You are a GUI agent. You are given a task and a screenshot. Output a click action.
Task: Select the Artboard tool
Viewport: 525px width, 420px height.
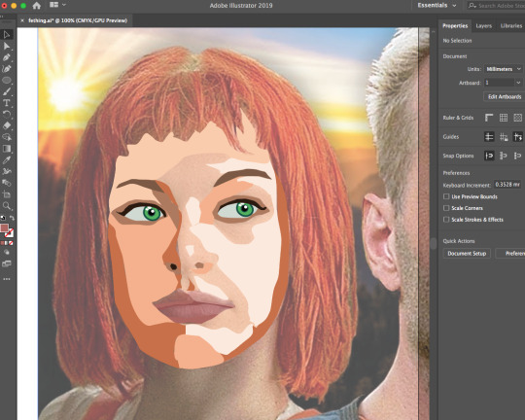pyautogui.click(x=7, y=194)
